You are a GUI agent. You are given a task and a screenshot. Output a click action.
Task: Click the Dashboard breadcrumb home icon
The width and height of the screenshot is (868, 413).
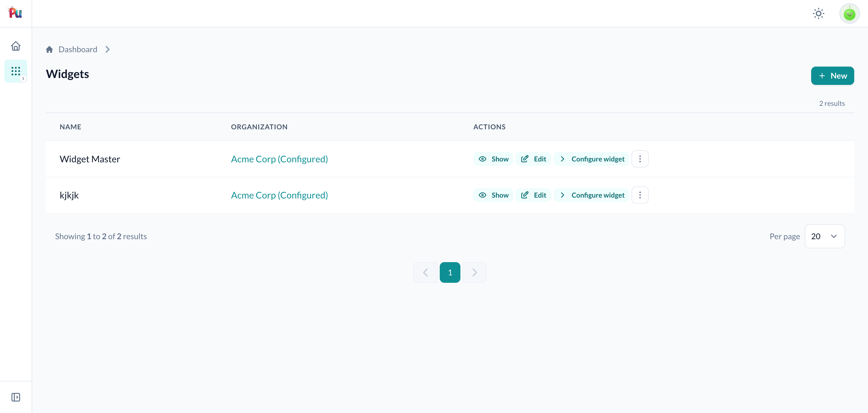(x=49, y=50)
